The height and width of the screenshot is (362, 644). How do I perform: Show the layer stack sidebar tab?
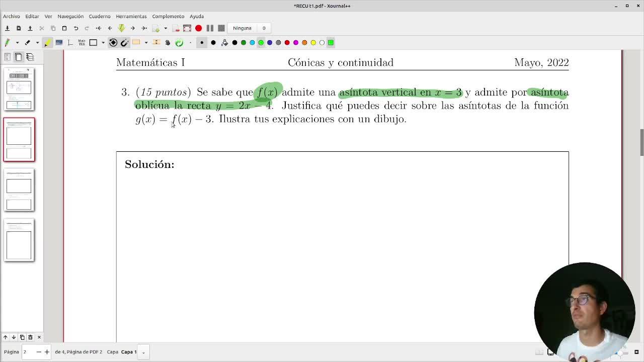coord(30,57)
